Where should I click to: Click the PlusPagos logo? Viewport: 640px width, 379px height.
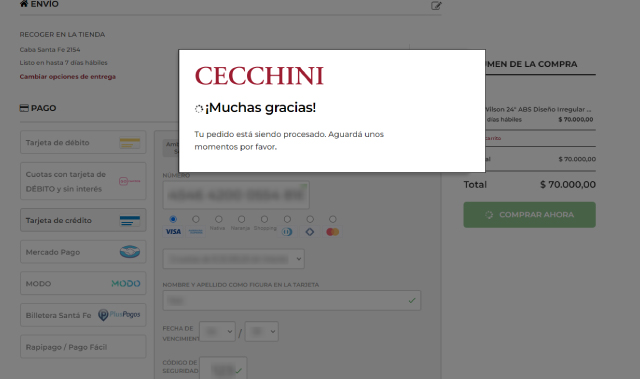[119, 315]
